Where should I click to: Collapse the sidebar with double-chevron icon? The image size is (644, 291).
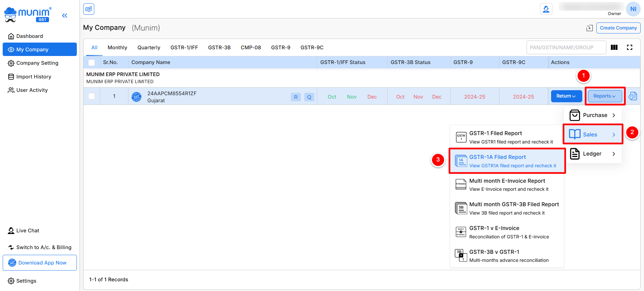coord(64,15)
